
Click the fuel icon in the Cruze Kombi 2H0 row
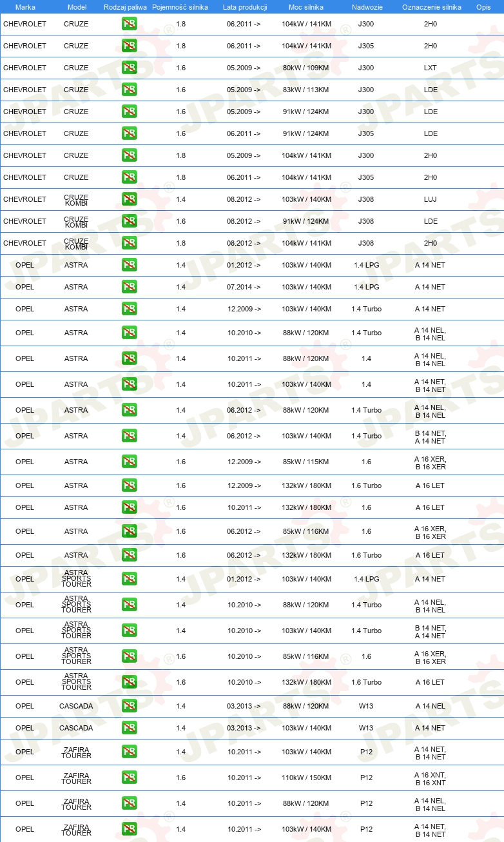coord(129,243)
